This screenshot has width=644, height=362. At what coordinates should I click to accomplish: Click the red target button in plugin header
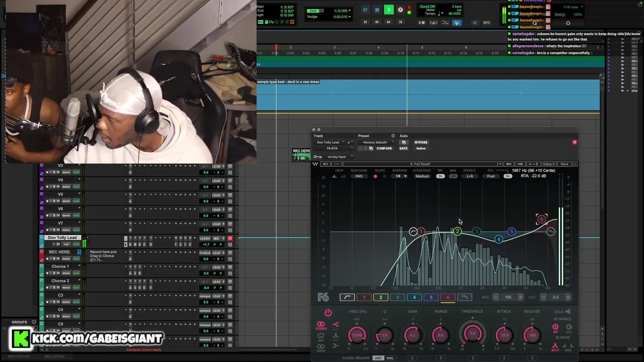575,142
